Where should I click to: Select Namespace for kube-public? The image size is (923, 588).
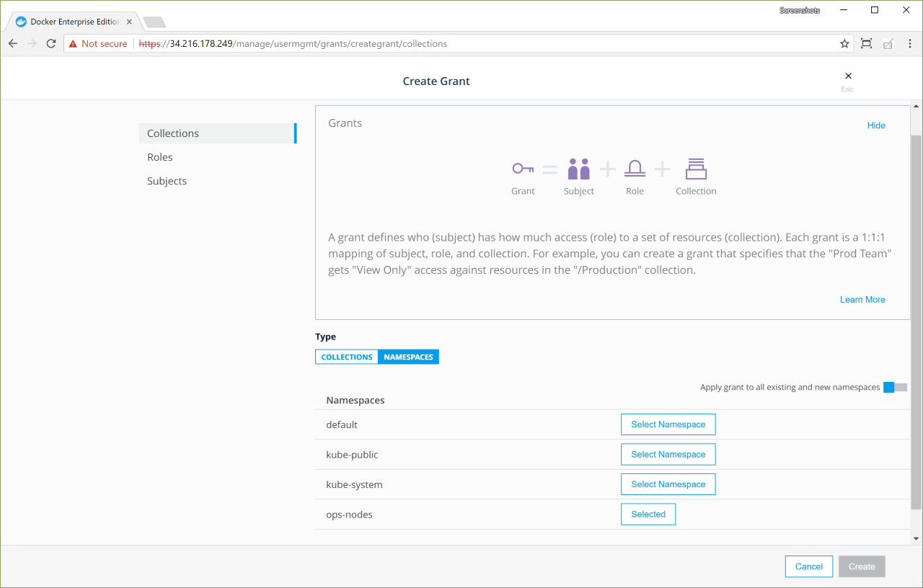tap(668, 455)
